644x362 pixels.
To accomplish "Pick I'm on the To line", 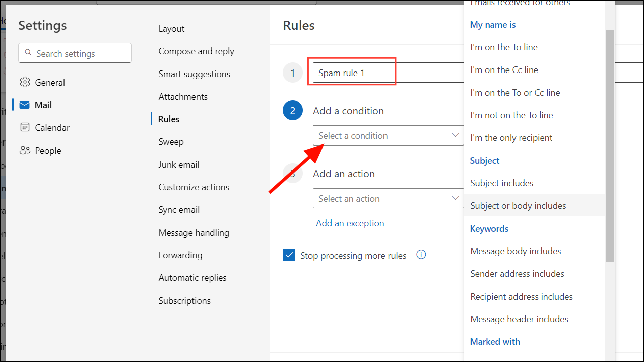I will click(x=503, y=47).
